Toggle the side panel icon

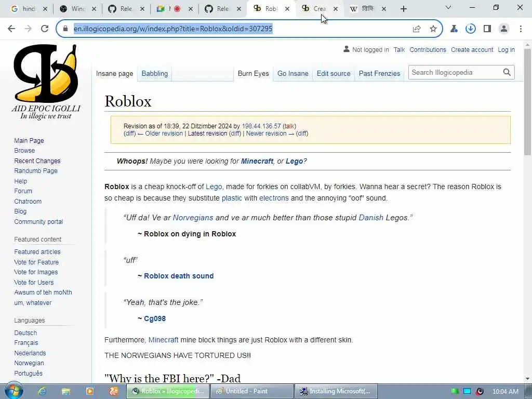point(487,29)
